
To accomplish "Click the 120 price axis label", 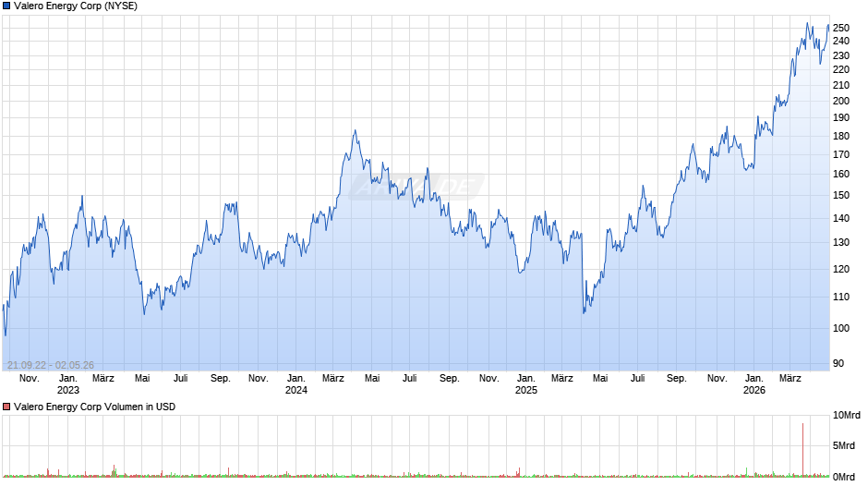I will coord(841,269).
